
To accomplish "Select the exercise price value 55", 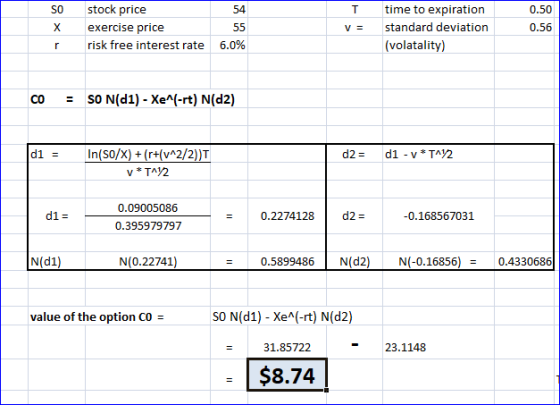I will (239, 27).
